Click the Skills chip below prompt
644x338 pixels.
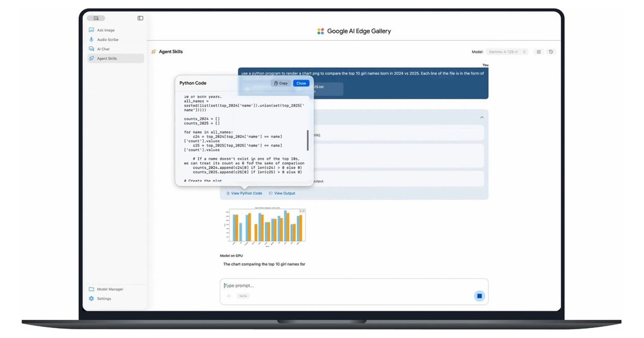pos(243,296)
